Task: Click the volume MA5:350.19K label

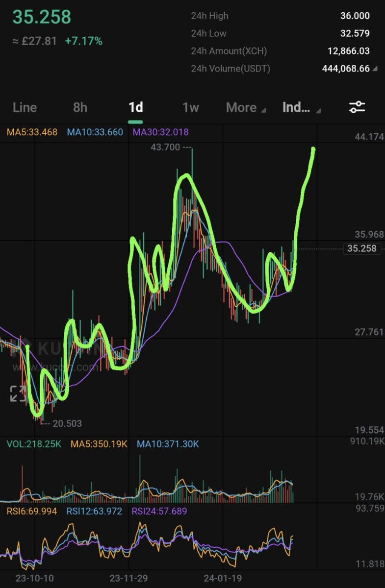Action: (x=99, y=444)
